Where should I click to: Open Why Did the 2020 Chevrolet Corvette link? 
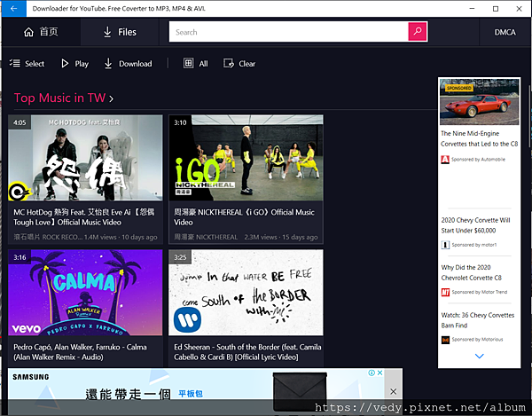(472, 272)
